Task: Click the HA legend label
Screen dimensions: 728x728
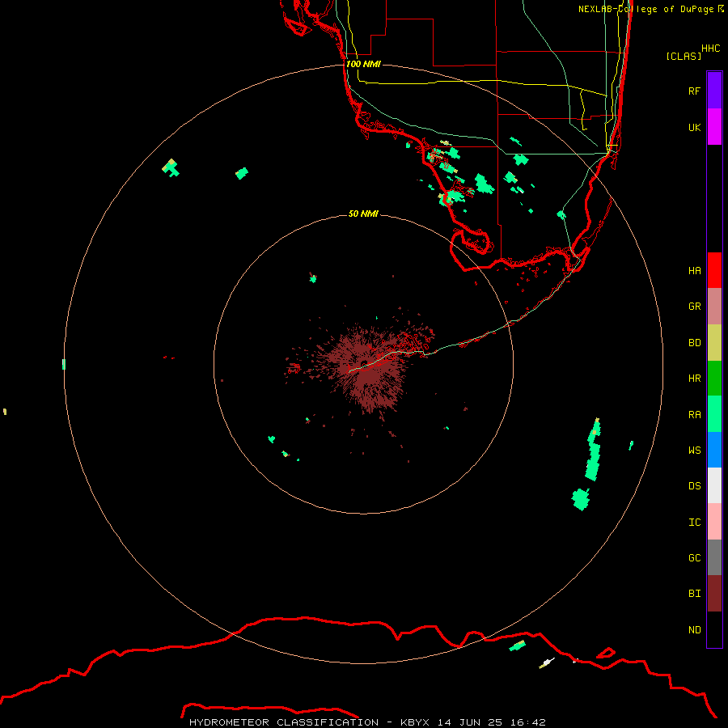Action: 694,270
